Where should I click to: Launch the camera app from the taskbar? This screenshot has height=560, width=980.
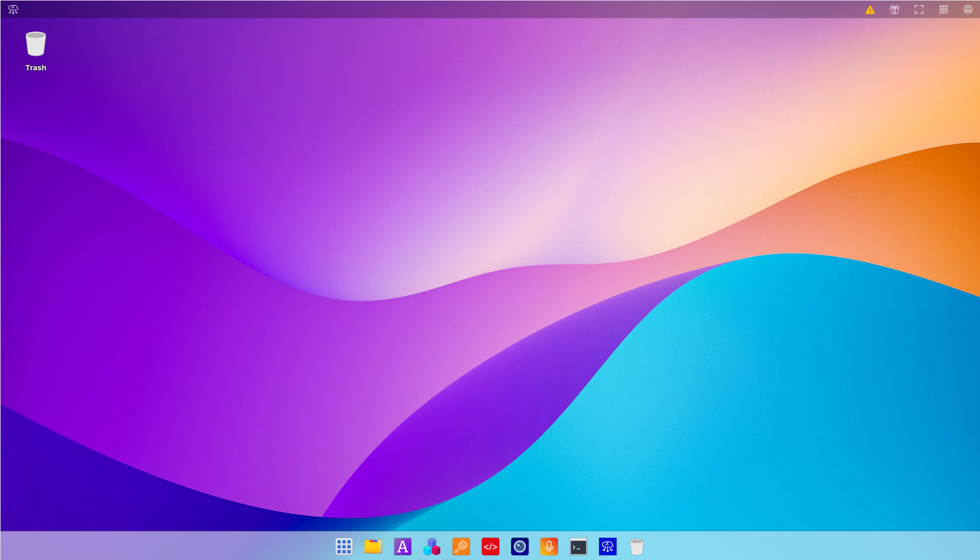[520, 547]
